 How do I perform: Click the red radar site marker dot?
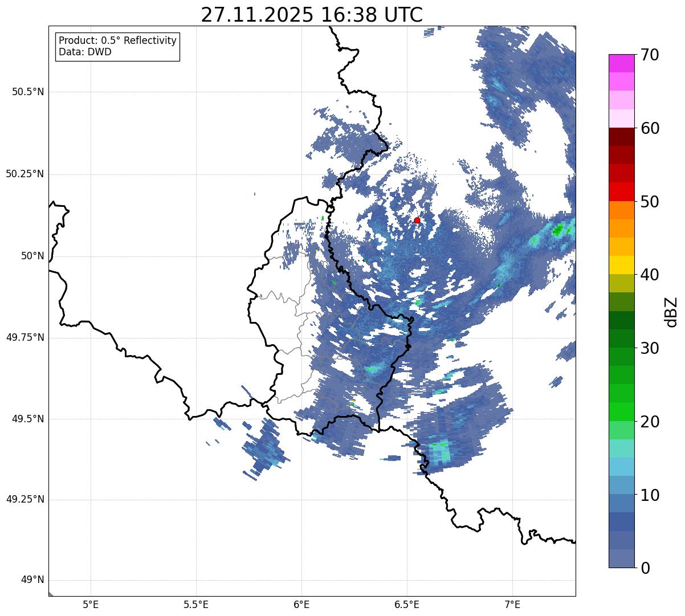(417, 220)
